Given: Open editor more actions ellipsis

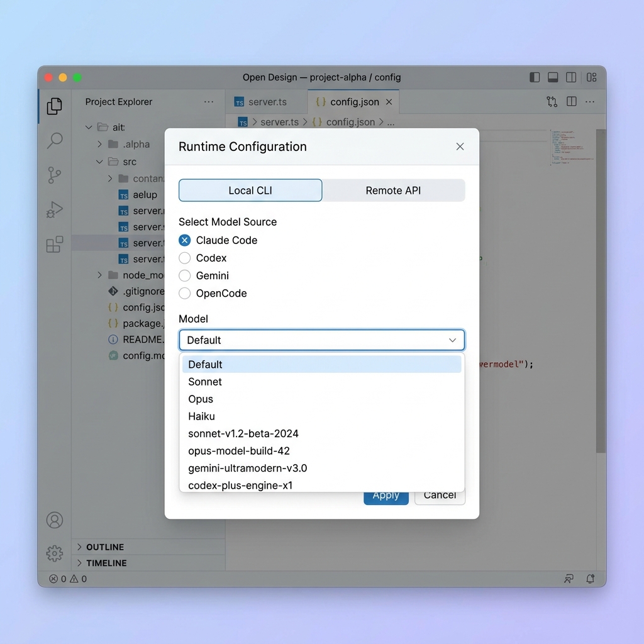Looking at the screenshot, I should coord(590,101).
